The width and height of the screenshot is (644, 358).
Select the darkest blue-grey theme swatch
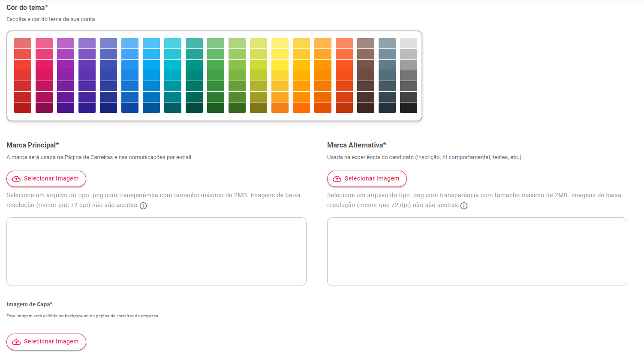pyautogui.click(x=387, y=108)
